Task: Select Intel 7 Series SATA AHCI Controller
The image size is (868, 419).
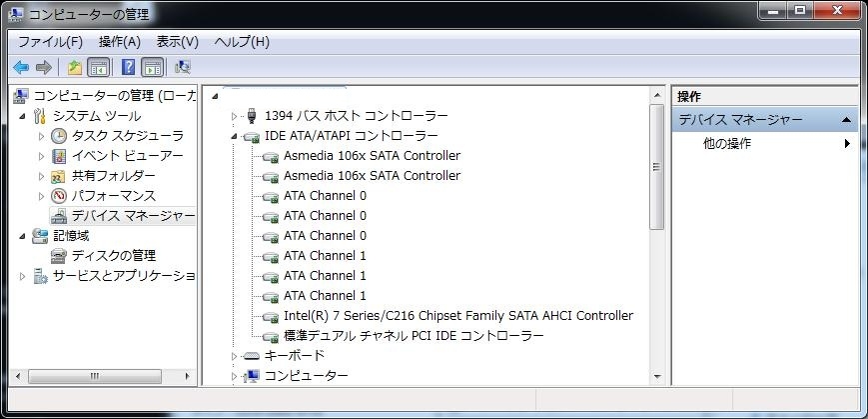Action: [x=457, y=316]
